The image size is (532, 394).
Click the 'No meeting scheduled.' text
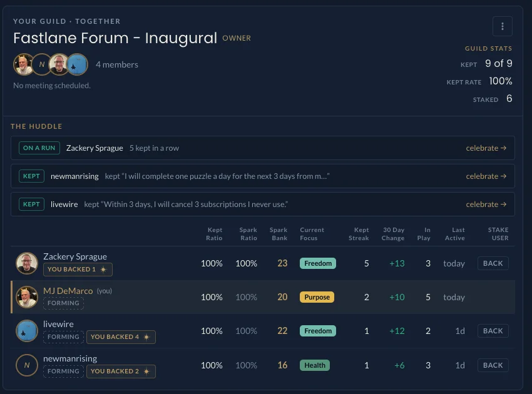click(x=52, y=86)
